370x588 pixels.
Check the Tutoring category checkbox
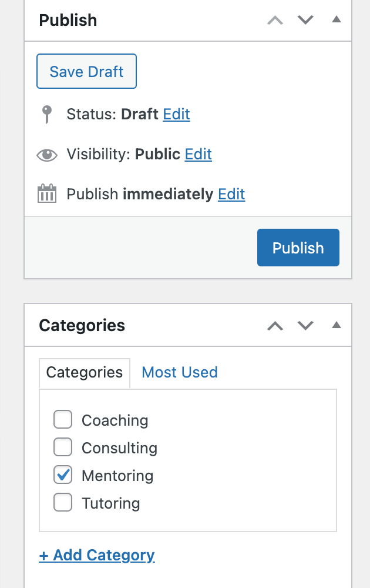pos(63,502)
